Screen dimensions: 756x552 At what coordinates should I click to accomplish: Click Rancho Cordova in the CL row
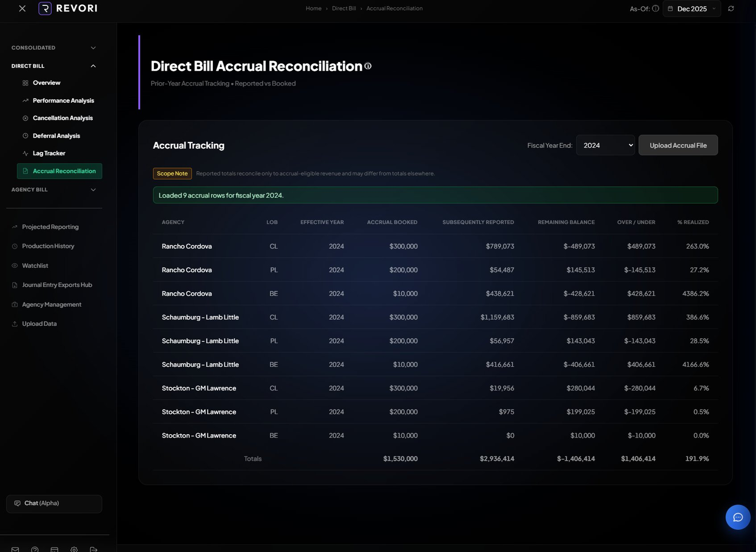[x=187, y=246]
